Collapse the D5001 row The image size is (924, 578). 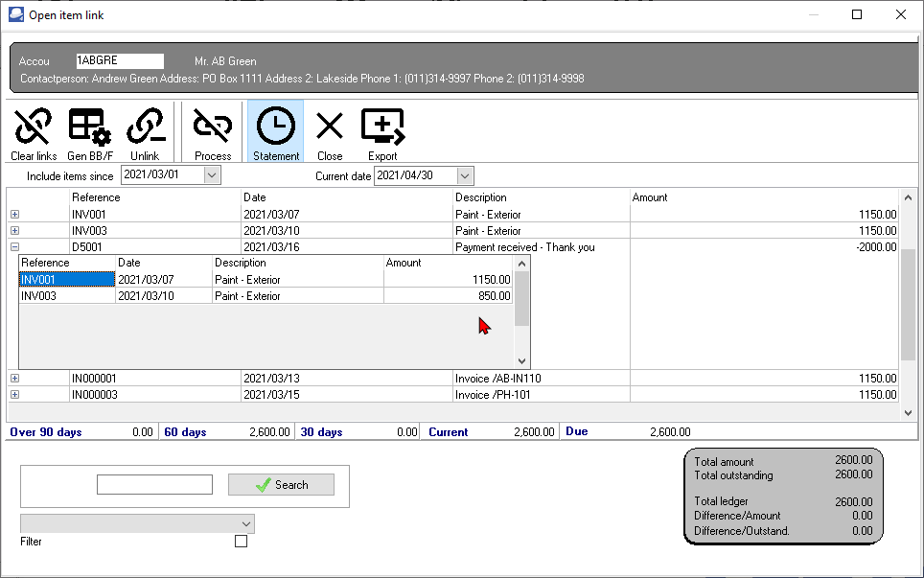[x=14, y=247]
